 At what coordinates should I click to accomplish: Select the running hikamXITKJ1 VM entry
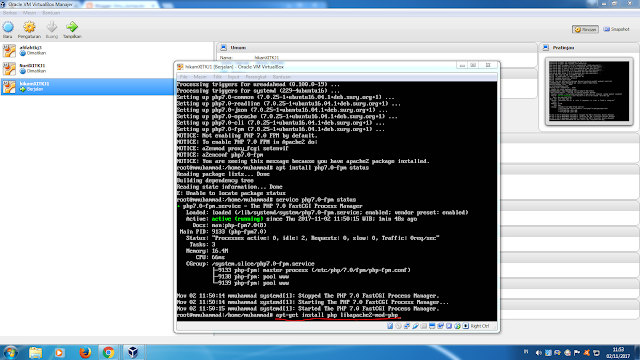[87, 87]
